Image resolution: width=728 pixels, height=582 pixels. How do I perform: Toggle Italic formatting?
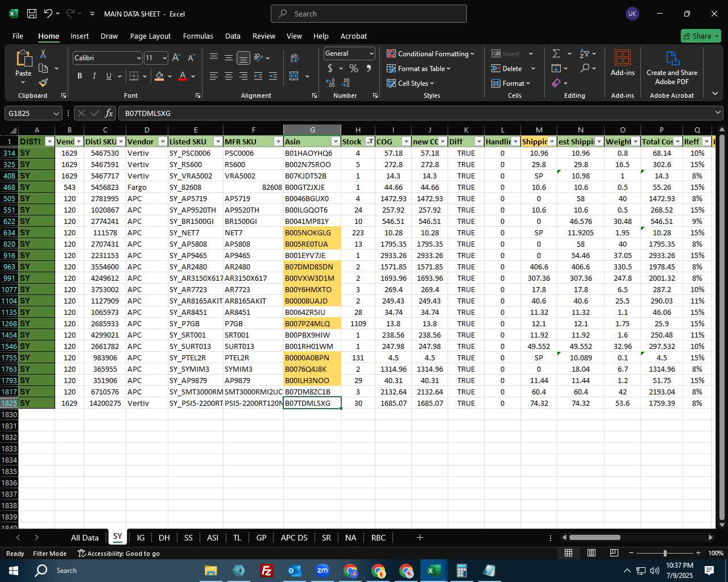click(x=94, y=76)
